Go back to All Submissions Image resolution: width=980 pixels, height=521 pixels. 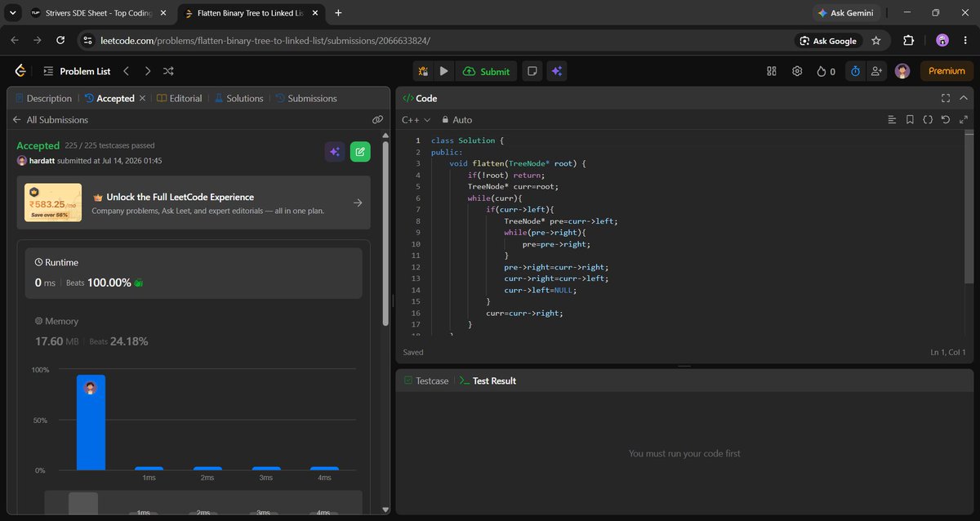click(50, 119)
